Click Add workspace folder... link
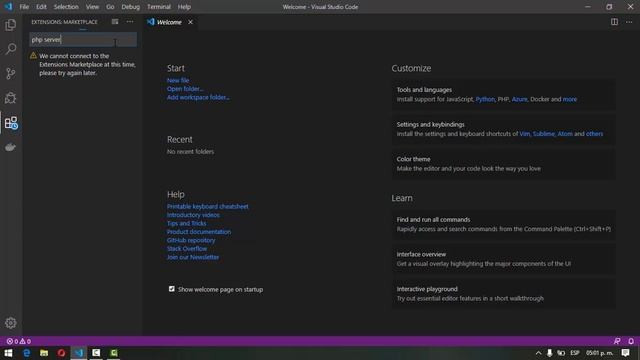 tap(198, 98)
